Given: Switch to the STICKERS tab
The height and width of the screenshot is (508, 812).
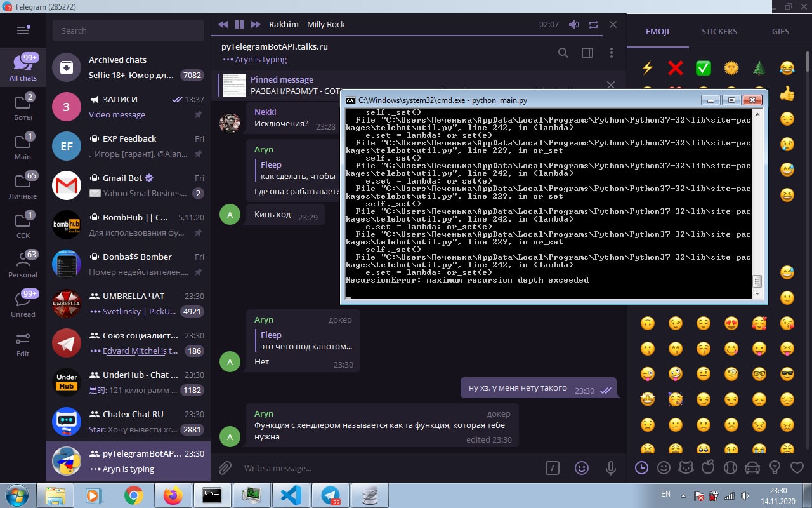Looking at the screenshot, I should tap(719, 31).
